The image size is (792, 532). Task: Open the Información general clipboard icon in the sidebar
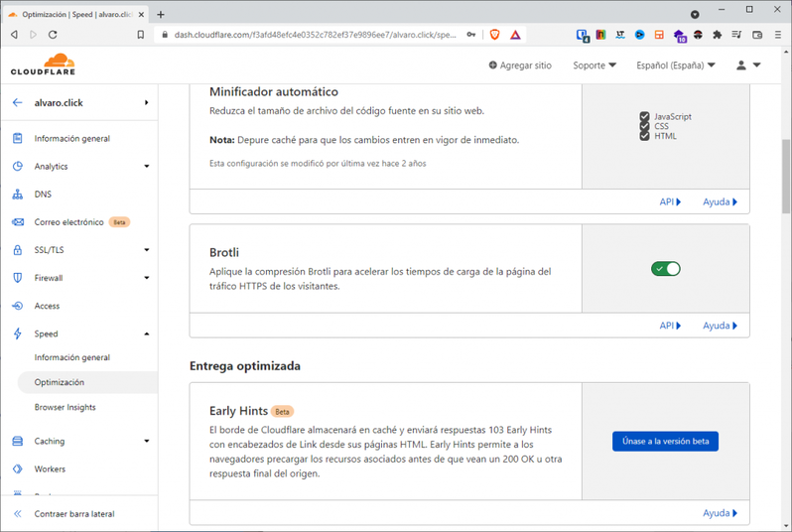[x=17, y=138]
